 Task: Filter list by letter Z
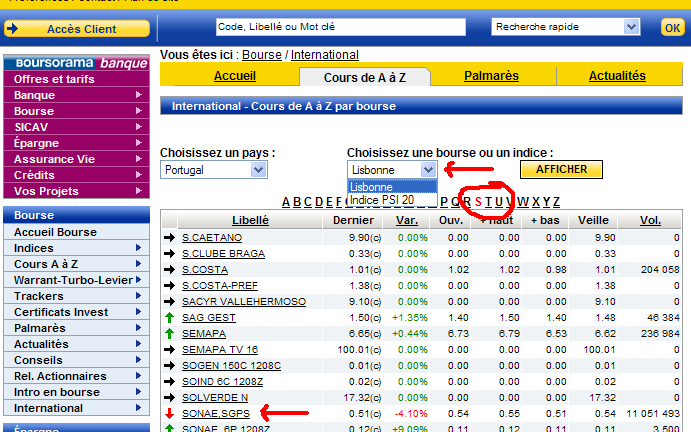[x=556, y=202]
